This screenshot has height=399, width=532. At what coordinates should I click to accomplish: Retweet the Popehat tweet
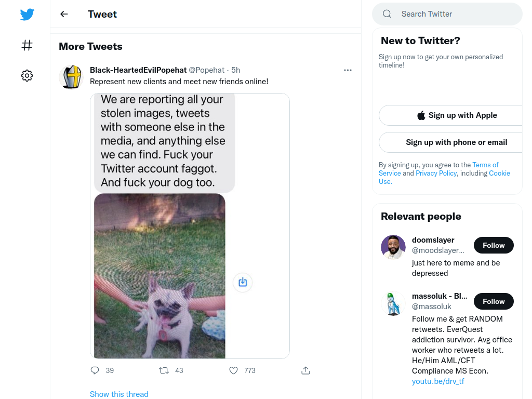tap(164, 370)
